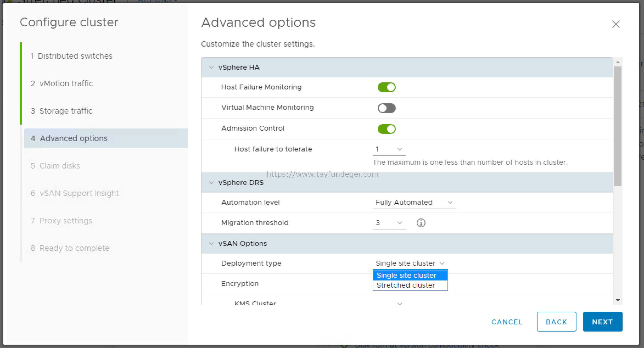Click Host Failure Monitoring label

261,87
